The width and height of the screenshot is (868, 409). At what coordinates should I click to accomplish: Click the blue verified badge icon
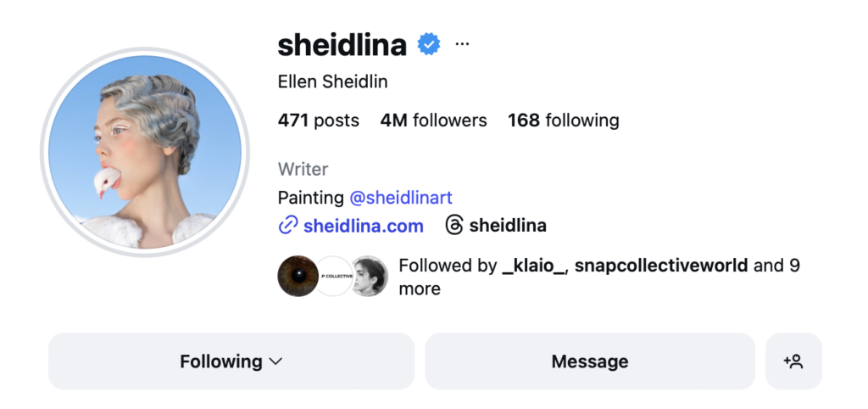click(x=430, y=44)
